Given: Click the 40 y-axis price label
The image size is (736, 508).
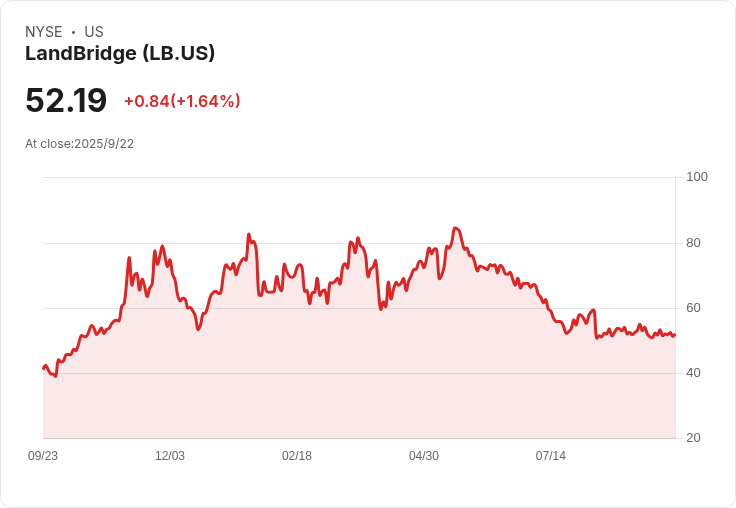Looking at the screenshot, I should click(694, 373).
